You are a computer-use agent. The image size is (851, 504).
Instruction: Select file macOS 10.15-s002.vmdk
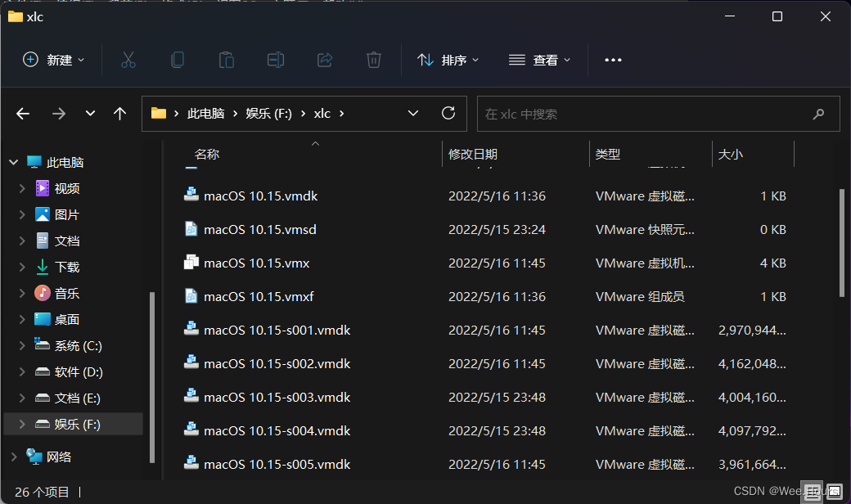277,363
